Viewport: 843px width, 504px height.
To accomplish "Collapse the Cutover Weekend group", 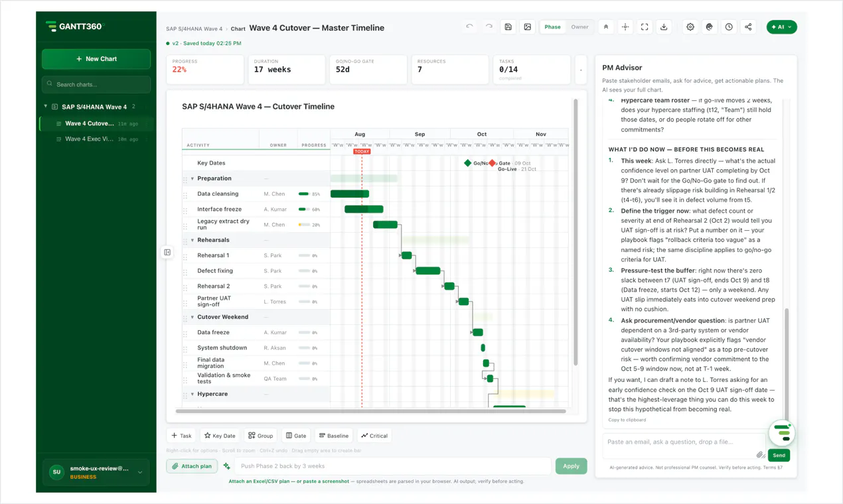I will (192, 317).
